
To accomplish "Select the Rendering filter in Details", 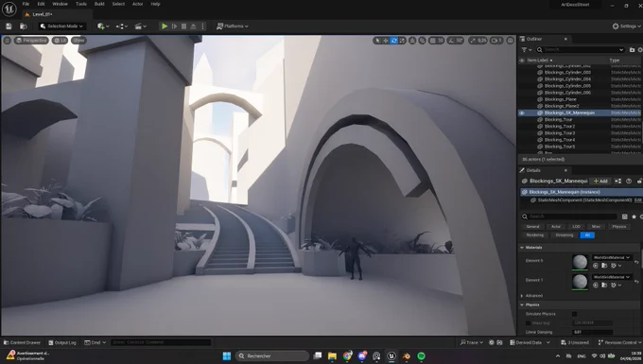I will (x=535, y=234).
